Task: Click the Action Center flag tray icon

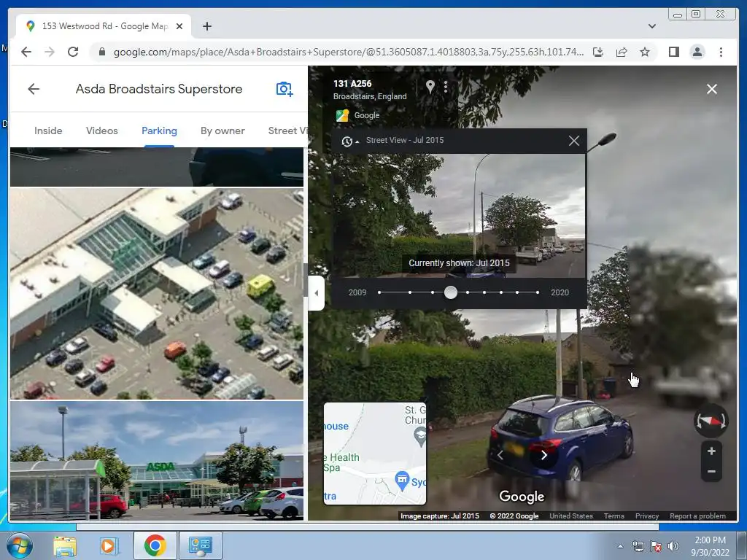Action: coord(656,546)
